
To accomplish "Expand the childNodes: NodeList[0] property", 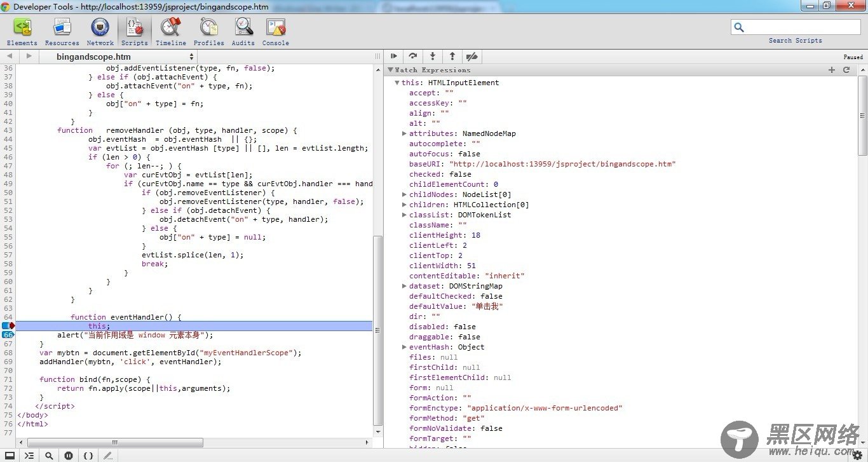I will [404, 194].
